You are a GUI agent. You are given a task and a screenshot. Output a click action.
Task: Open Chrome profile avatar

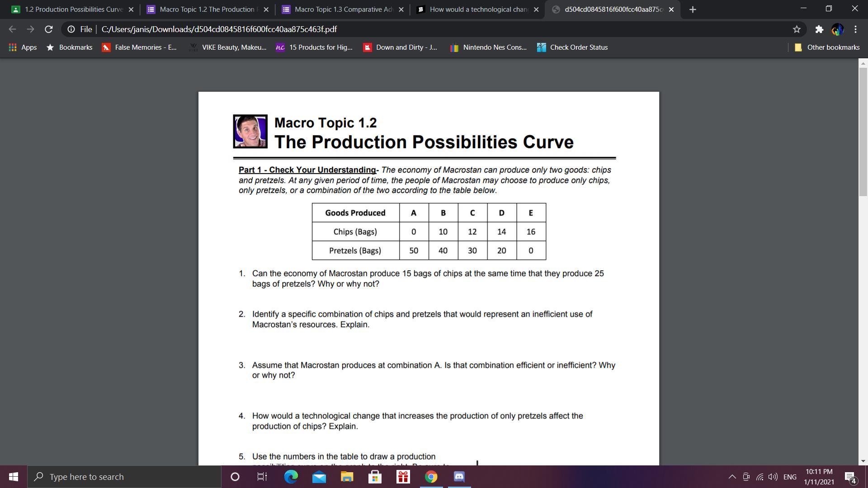(x=837, y=29)
